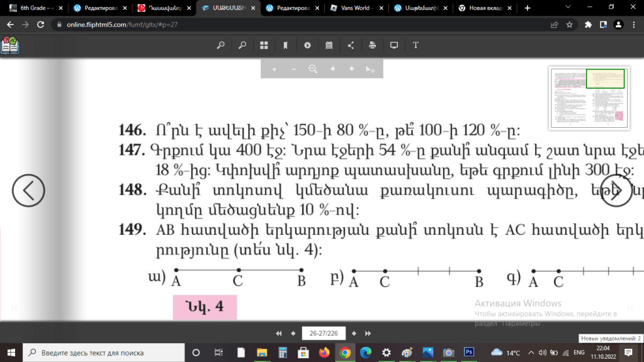Start auto flip with the play icon
This screenshot has width=644, height=362.
click(x=307, y=45)
